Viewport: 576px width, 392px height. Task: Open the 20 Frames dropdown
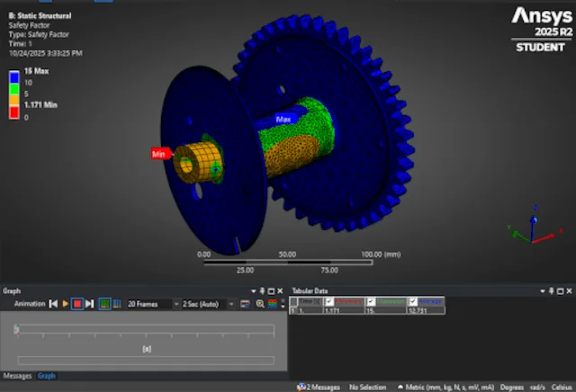click(176, 304)
